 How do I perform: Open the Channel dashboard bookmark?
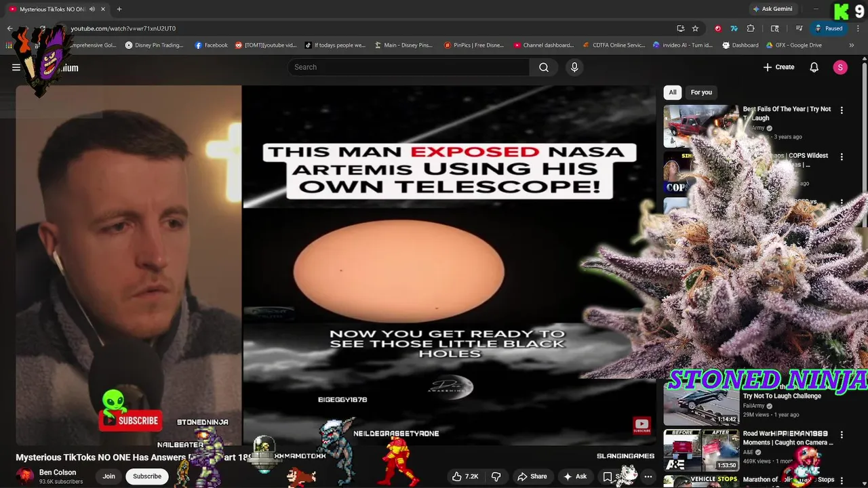[x=544, y=45]
